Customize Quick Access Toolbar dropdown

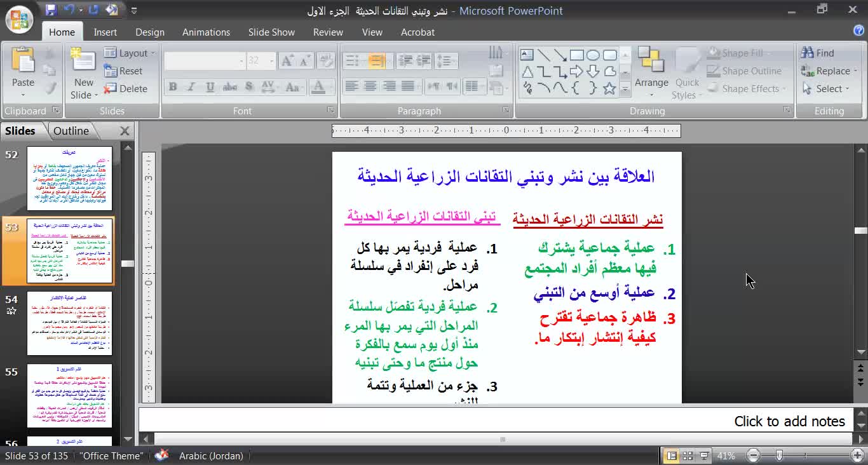click(x=133, y=11)
